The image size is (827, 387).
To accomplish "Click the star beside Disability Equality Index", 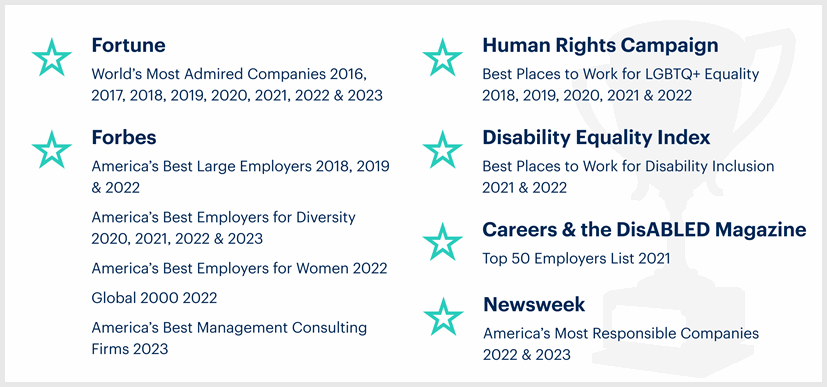I will coord(443,150).
